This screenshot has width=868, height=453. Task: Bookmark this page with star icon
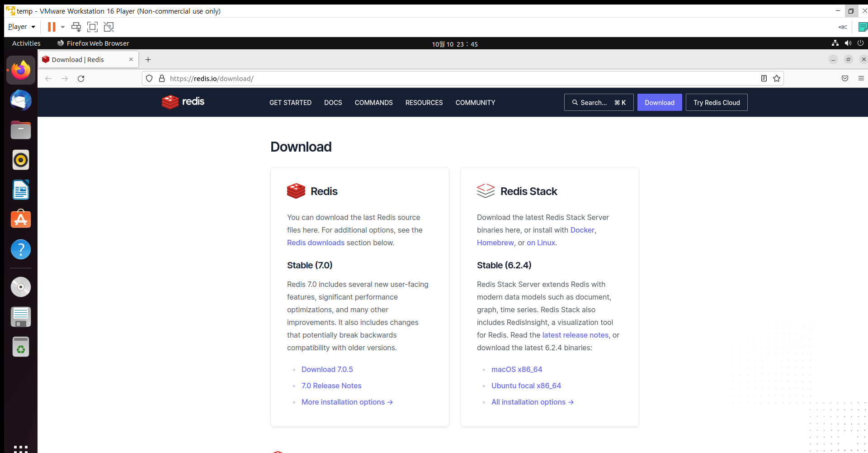pos(777,78)
